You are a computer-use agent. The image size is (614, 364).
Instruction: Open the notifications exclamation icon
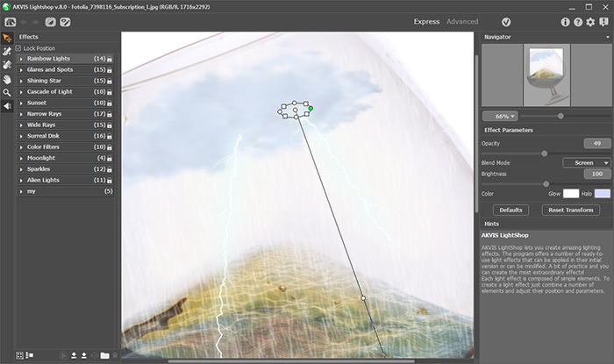(x=603, y=22)
